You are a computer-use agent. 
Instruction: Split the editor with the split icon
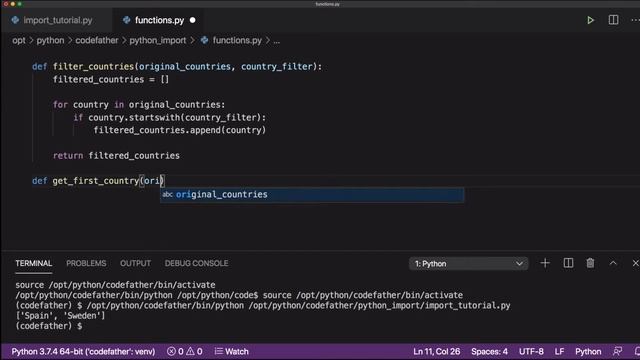coord(613,20)
